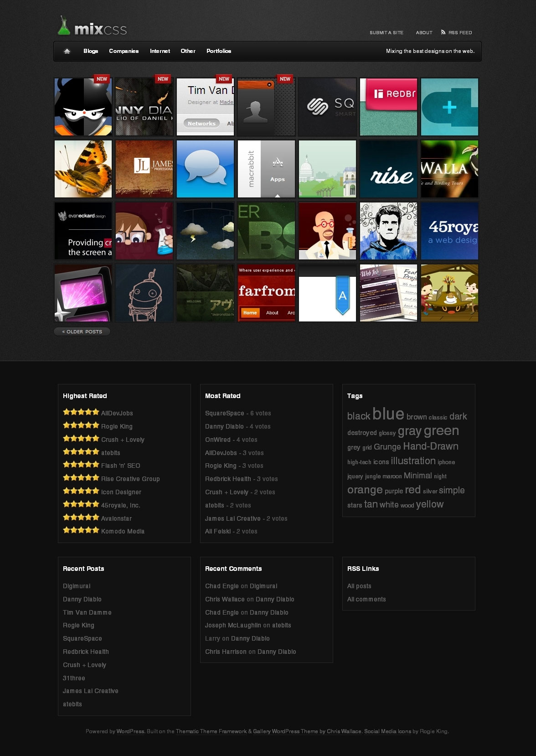
Task: Open Digimural in Recent Posts
Action: (77, 586)
